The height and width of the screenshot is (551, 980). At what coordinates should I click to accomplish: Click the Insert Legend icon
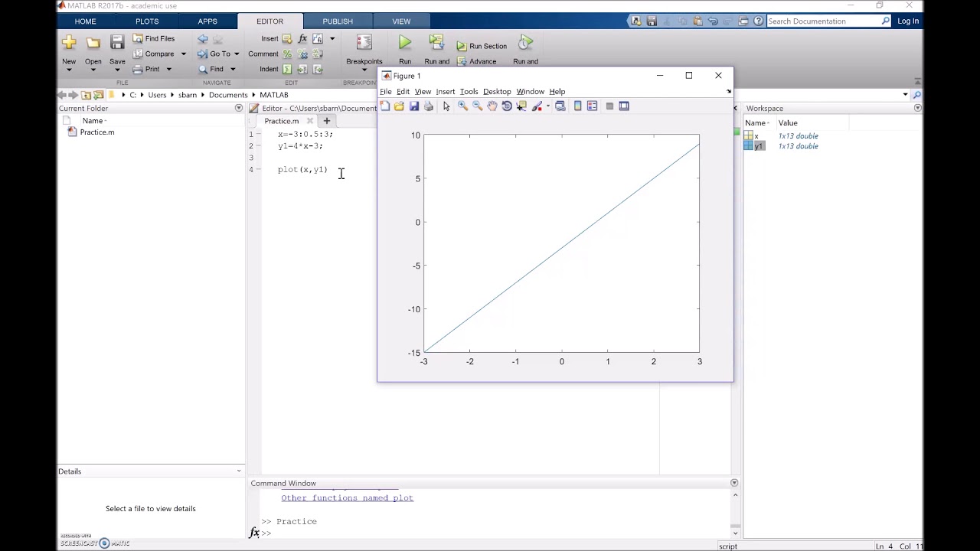(x=593, y=106)
